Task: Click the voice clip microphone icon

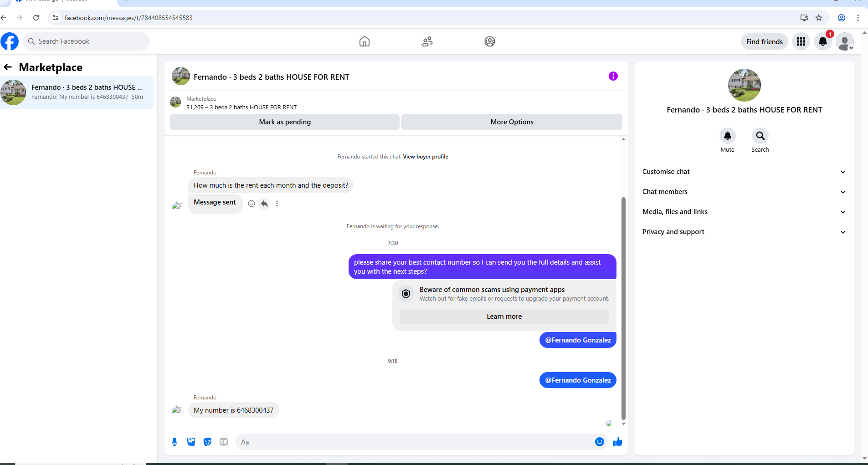Action: tap(175, 442)
